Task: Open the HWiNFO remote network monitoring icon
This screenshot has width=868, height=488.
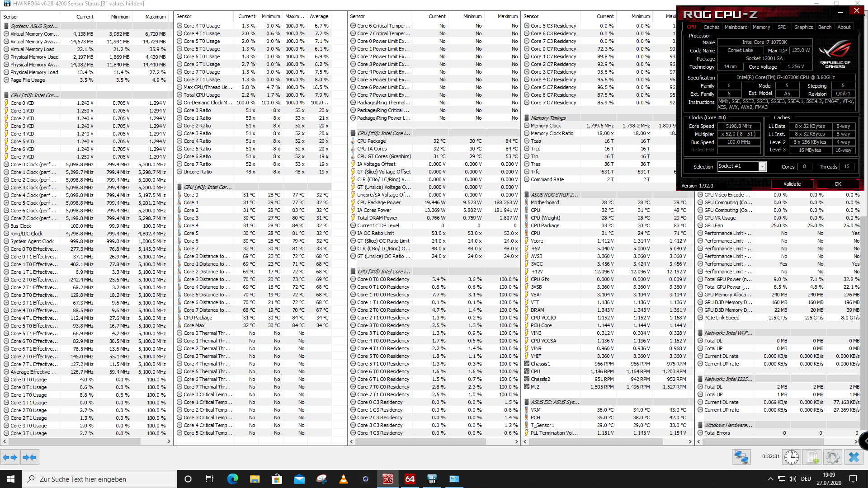Action: coord(741,457)
